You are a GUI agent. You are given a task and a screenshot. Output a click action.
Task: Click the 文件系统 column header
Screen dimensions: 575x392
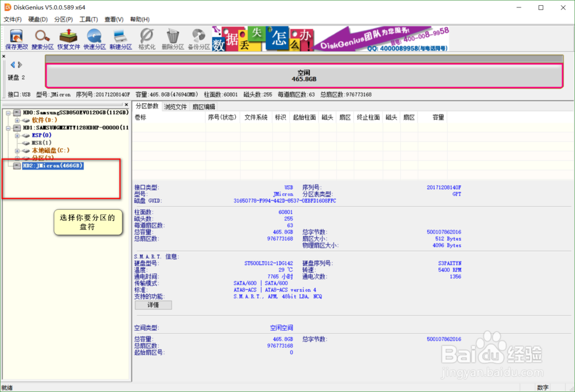click(256, 117)
